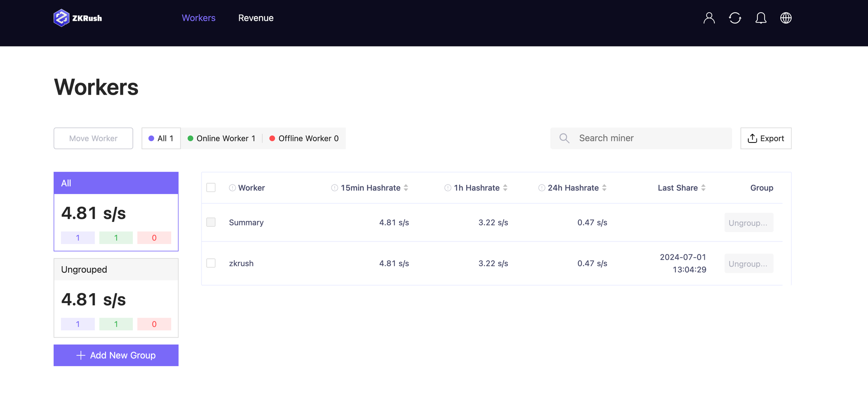Click info icon next to 24h Hashrate
Viewport: 868px width, 413px height.
pos(542,188)
